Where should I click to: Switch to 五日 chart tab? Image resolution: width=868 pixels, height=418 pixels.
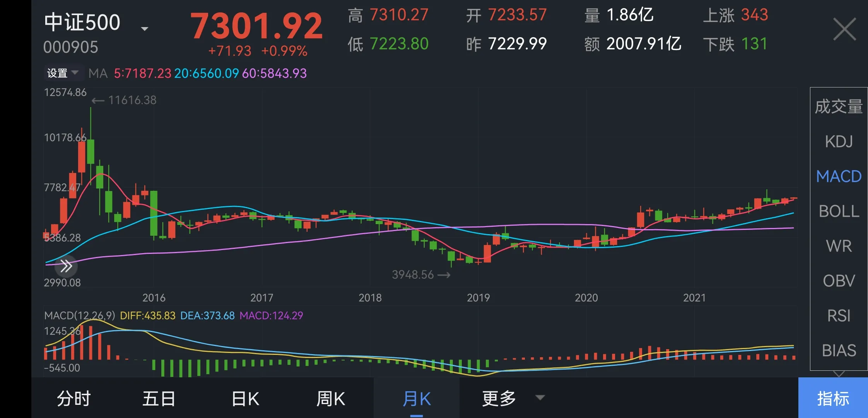(x=159, y=398)
